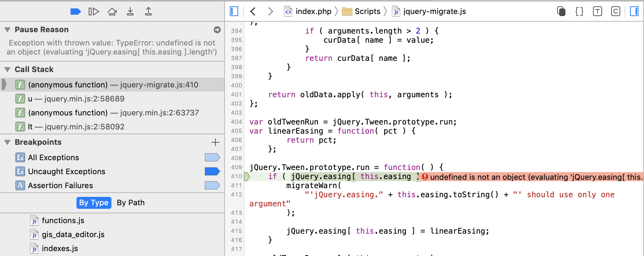The width and height of the screenshot is (644, 256).
Task: Click the A icon beside Assertion Failures
Action: (20, 185)
